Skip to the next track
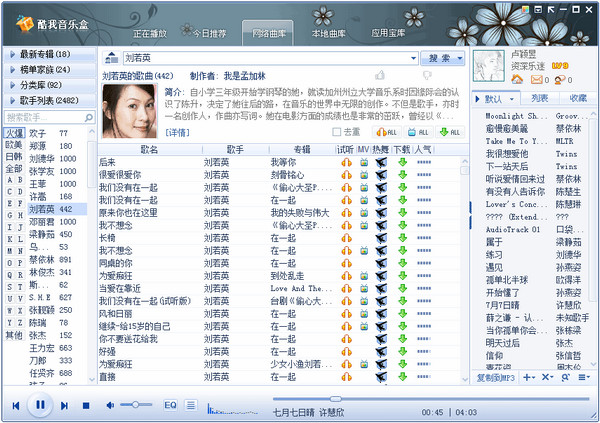The image size is (600, 423). coord(64,405)
